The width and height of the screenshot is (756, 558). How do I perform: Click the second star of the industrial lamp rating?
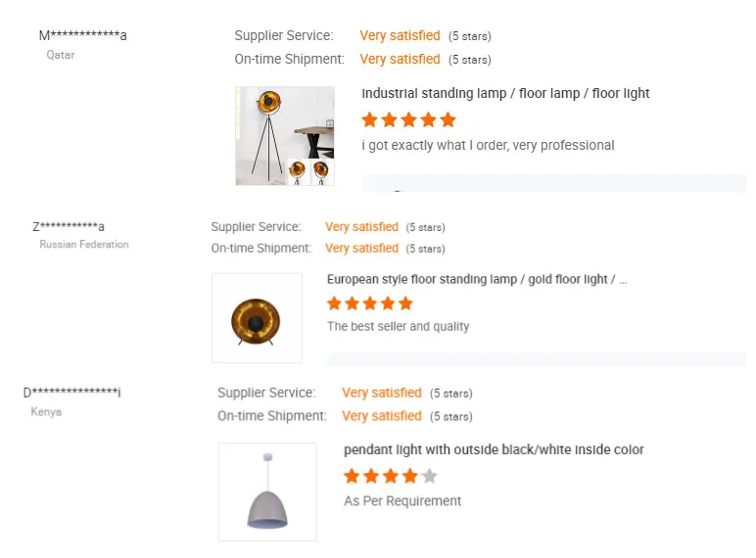coord(389,120)
